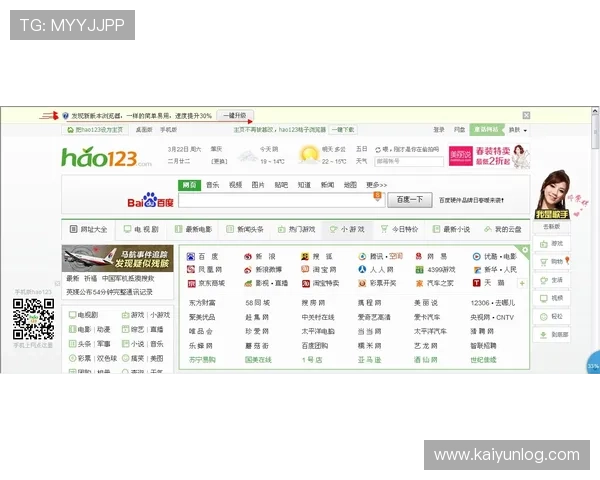Viewport: 600px width, 480px height.
Task: Click the 百度一下 search button
Action: click(x=410, y=200)
